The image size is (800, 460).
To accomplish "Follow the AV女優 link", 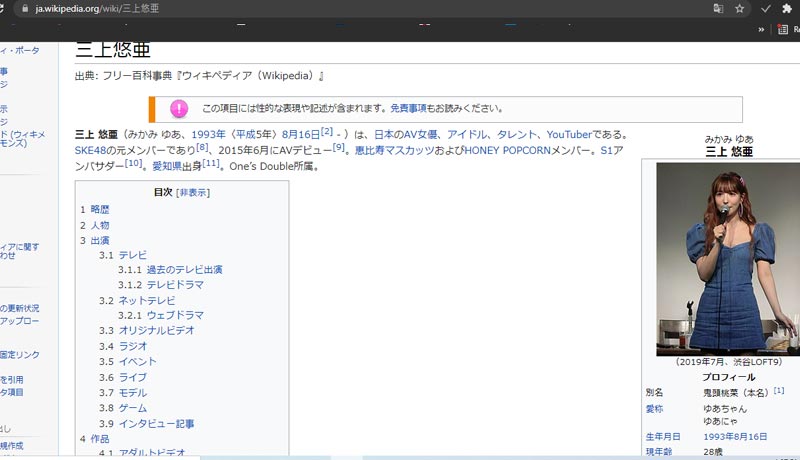I will 421,135.
